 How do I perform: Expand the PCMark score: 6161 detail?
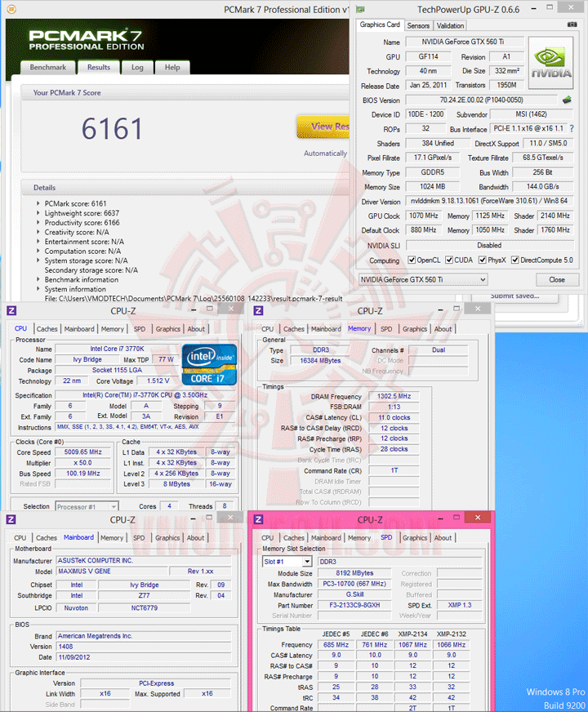click(x=38, y=203)
